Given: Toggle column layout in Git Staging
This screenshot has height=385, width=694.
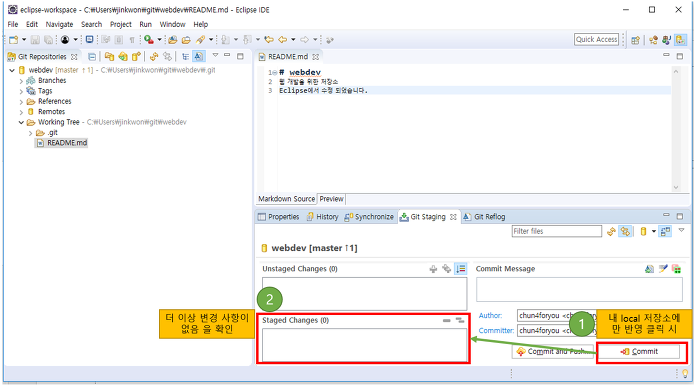Looking at the screenshot, I should (665, 231).
